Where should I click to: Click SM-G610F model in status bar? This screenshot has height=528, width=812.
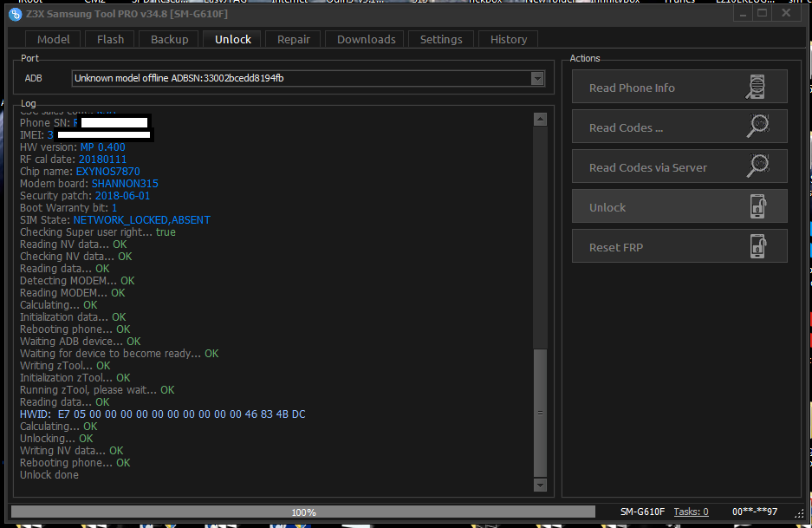pyautogui.click(x=642, y=512)
